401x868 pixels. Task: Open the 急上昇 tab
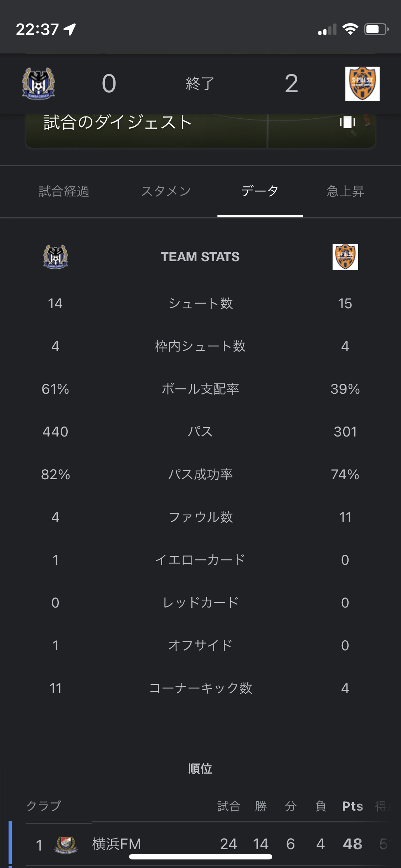point(345,191)
